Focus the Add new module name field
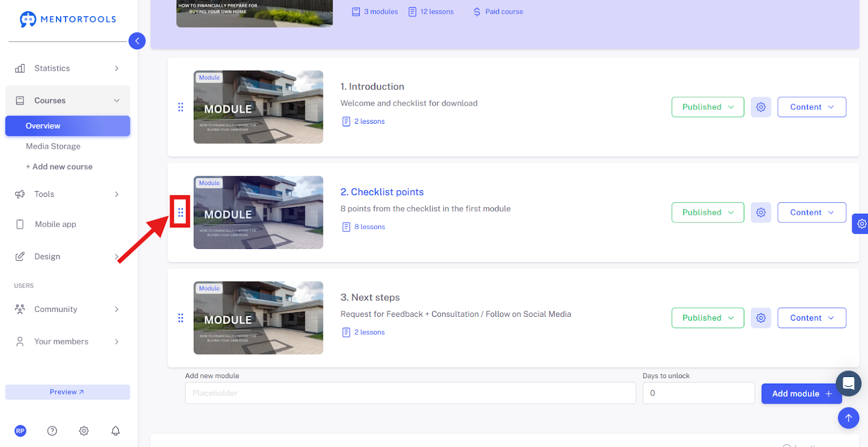 (410, 393)
